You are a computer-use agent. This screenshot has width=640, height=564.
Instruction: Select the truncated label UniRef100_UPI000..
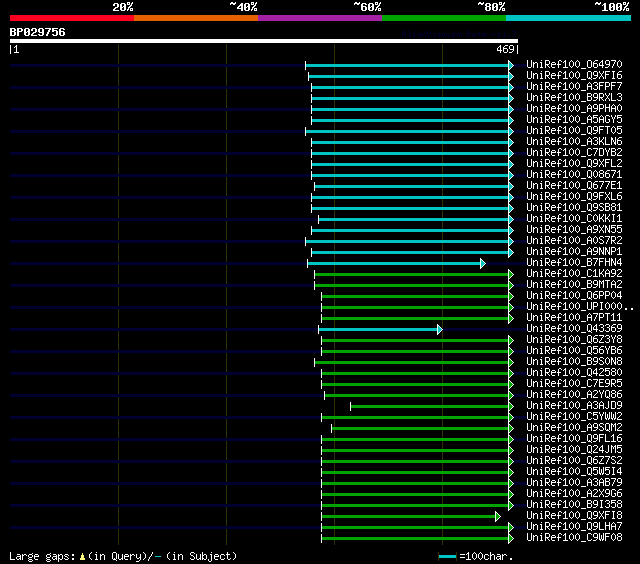(580, 307)
